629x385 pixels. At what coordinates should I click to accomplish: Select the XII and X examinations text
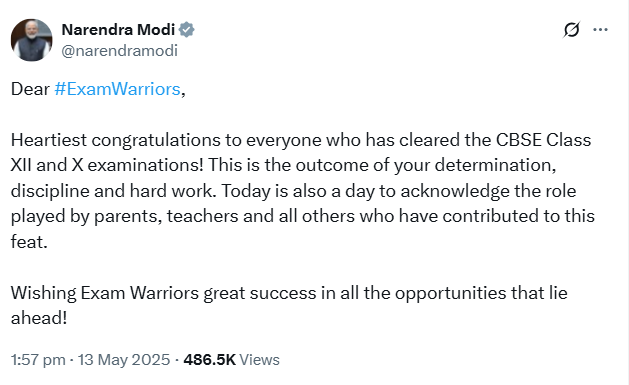pos(107,165)
